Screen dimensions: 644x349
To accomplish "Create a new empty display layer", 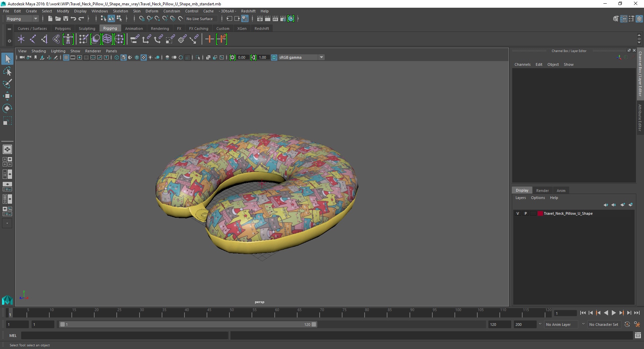I will click(x=623, y=205).
